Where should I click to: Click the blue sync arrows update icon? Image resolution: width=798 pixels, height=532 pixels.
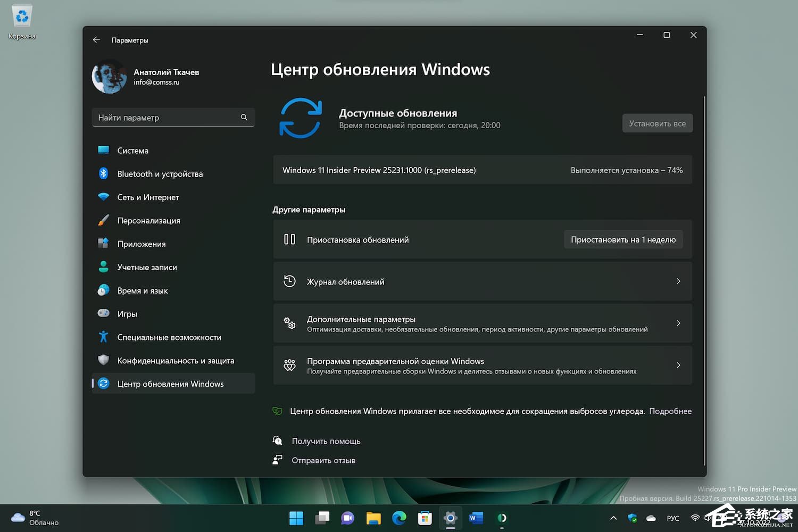point(301,118)
